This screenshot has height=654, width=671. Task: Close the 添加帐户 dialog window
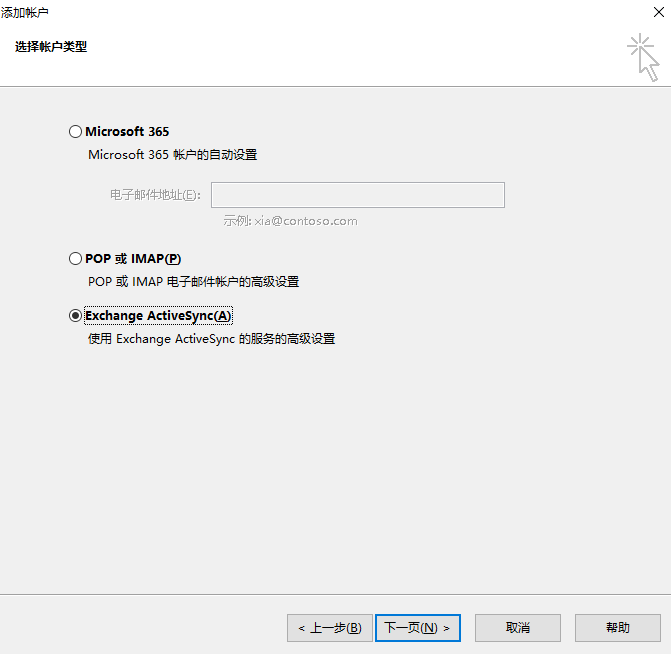tap(654, 12)
